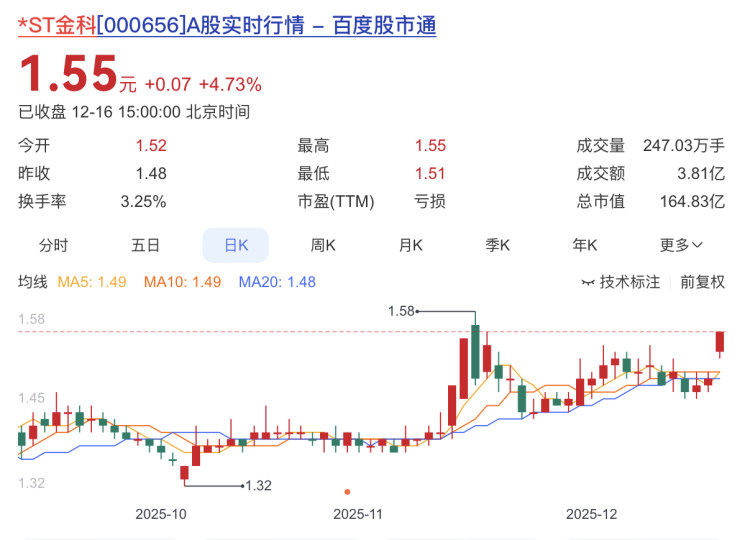The image size is (750, 540).
Task: Select the 分时 chart tab
Action: [53, 245]
